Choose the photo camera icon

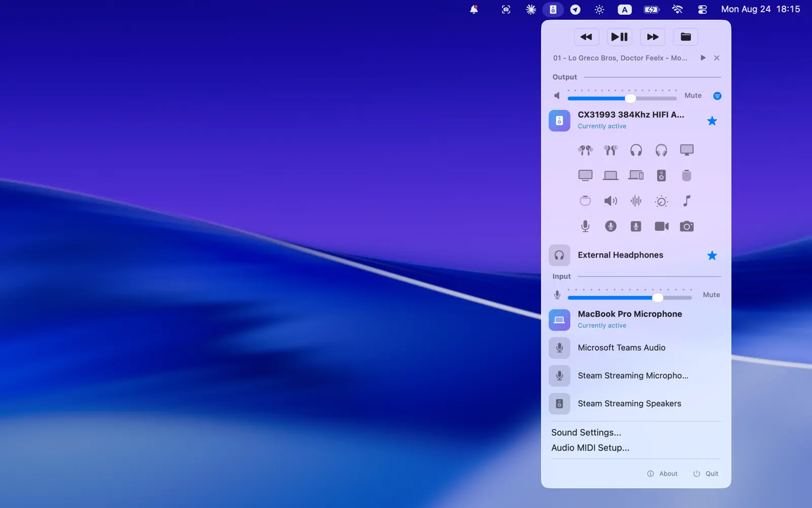687,227
